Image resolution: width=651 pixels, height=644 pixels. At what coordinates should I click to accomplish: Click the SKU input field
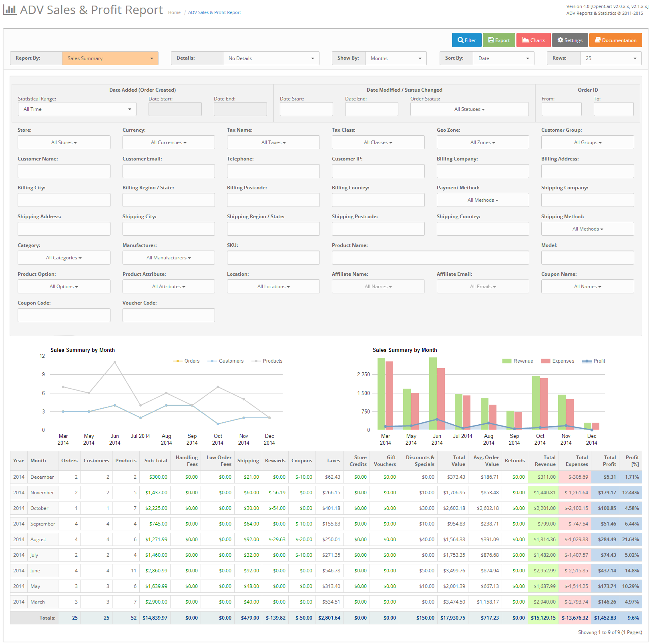273,258
